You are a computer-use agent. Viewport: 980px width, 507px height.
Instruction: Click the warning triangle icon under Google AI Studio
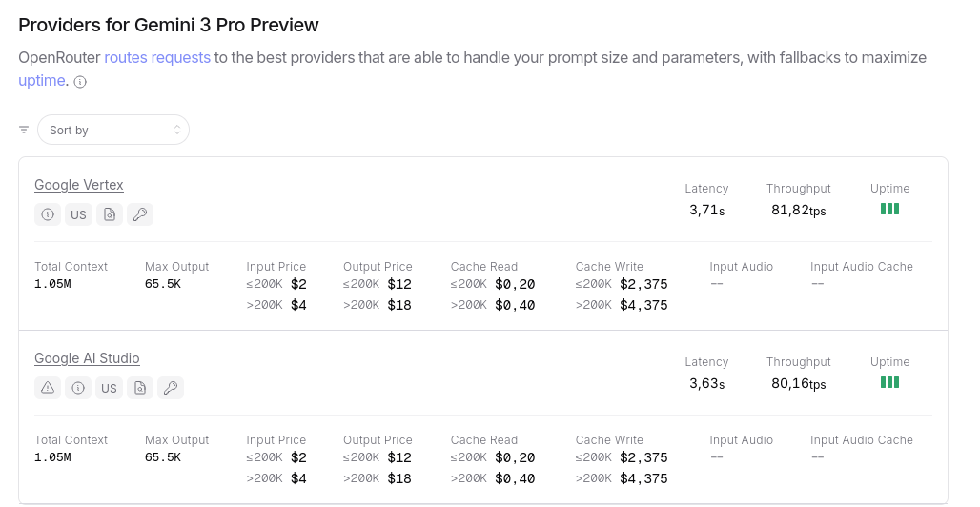tap(48, 388)
